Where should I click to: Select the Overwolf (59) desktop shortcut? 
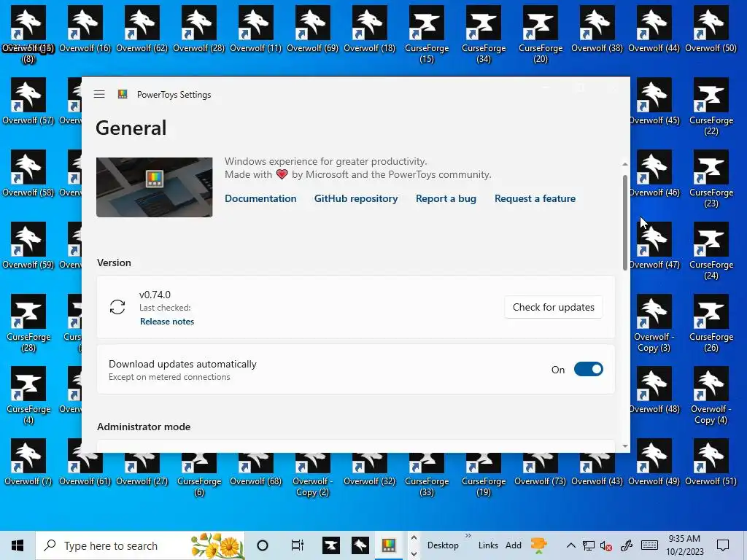tap(28, 245)
